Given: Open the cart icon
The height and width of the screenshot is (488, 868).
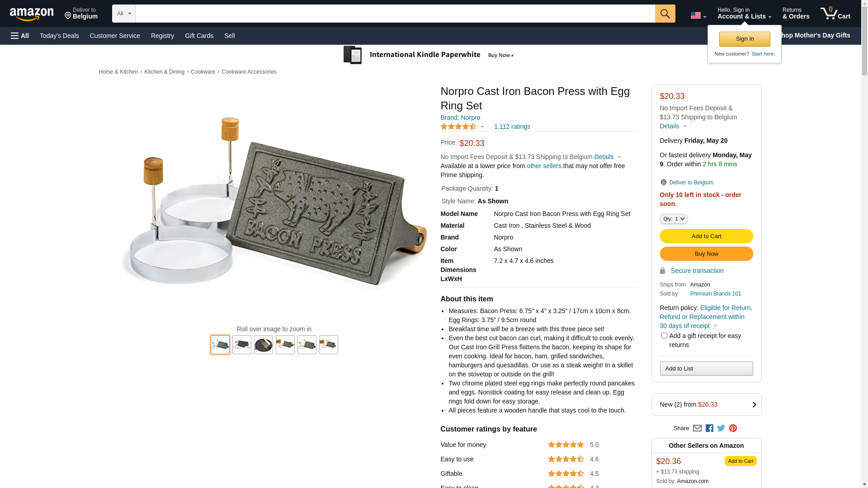Looking at the screenshot, I should (835, 14).
